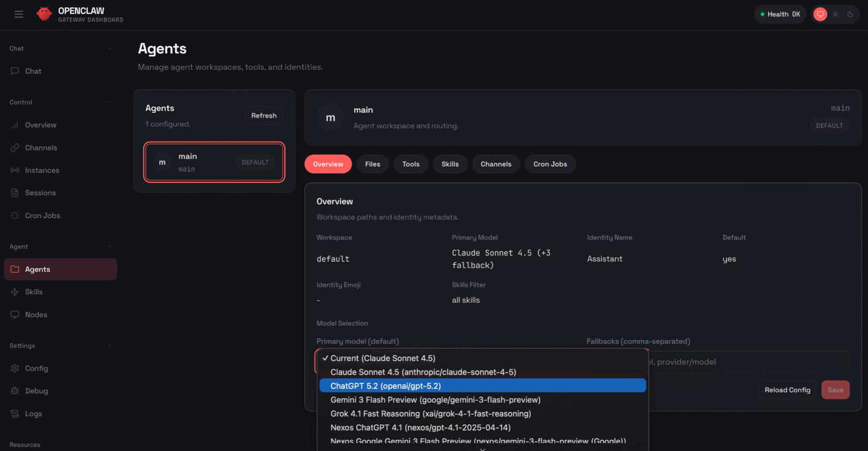Select the system theme monitor icon
Screen dimensions: 868x451
click(x=820, y=14)
